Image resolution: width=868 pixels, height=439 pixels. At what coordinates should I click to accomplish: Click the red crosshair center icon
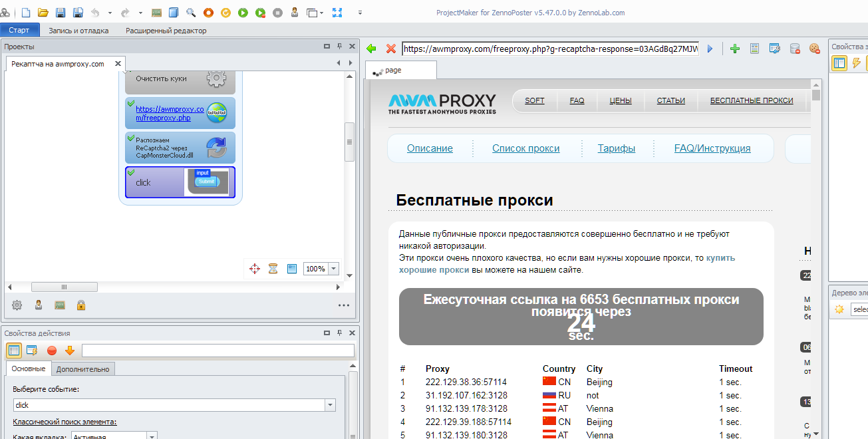[254, 269]
